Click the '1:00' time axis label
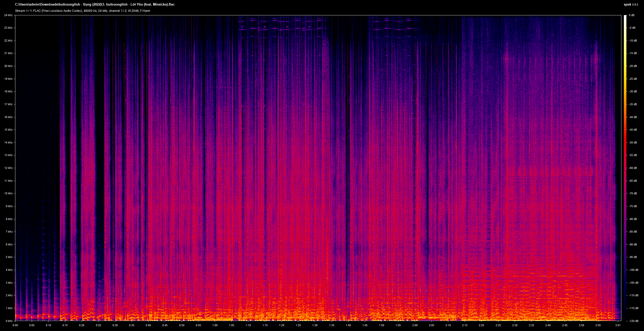644x331 pixels. click(215, 325)
